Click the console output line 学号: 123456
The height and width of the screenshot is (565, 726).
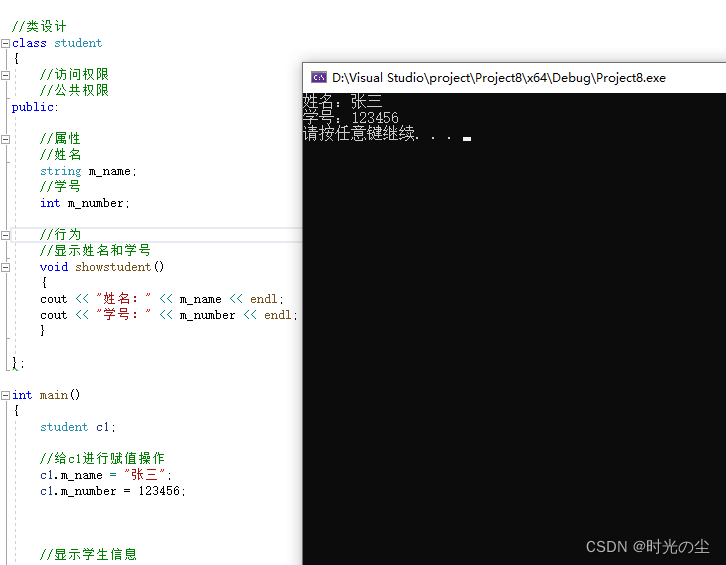pos(350,117)
